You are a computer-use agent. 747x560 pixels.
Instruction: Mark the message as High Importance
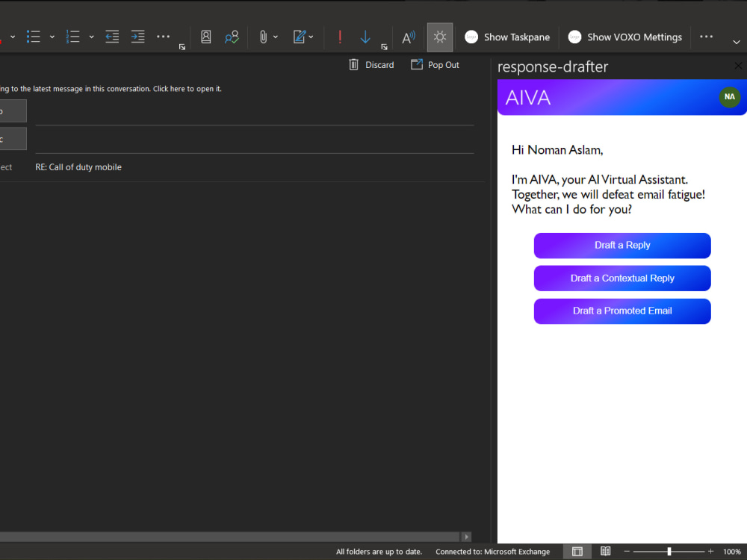point(340,37)
